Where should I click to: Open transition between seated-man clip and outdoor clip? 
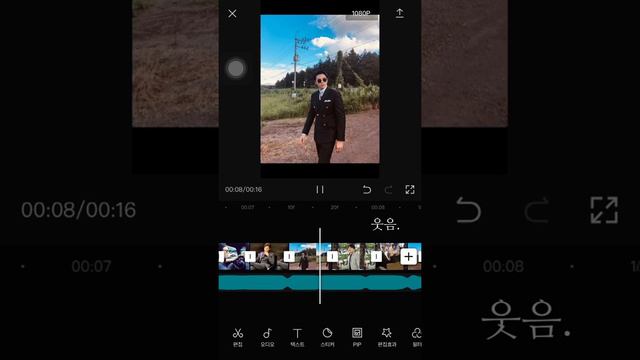[289, 257]
